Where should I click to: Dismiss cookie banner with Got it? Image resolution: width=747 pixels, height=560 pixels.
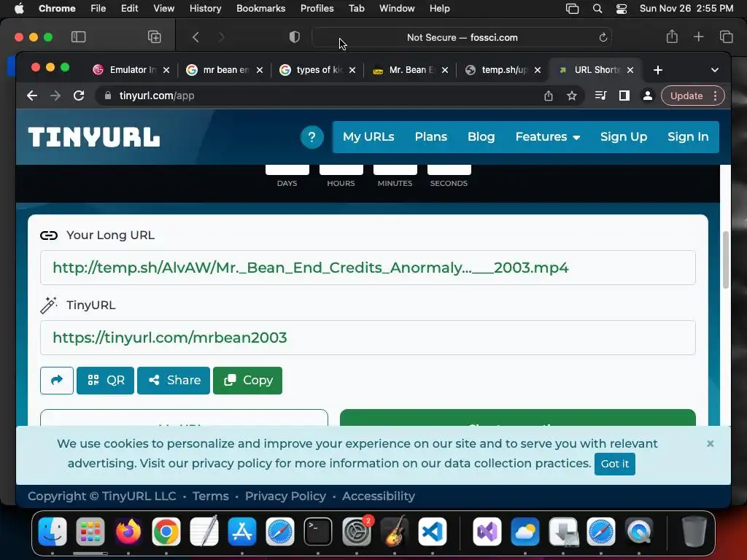614,464
